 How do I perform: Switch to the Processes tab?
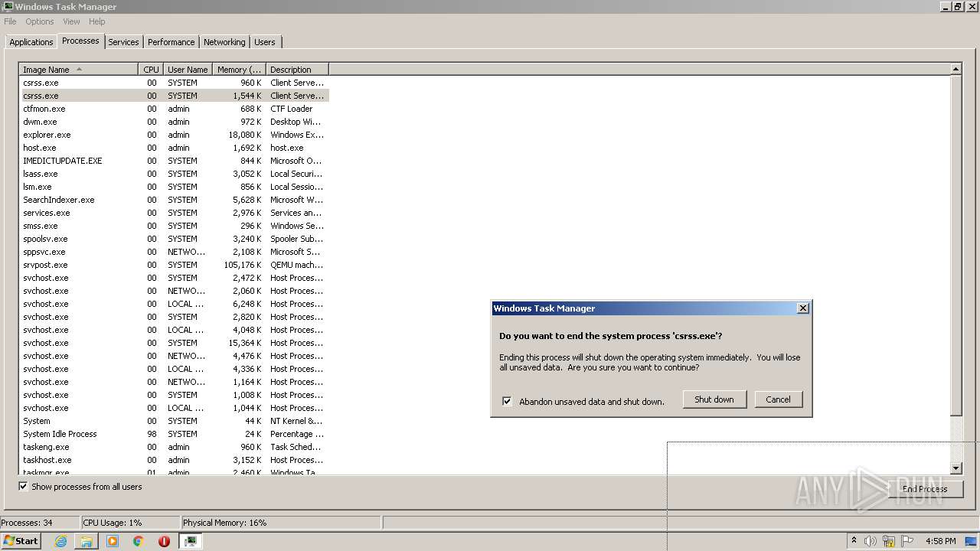point(80,41)
